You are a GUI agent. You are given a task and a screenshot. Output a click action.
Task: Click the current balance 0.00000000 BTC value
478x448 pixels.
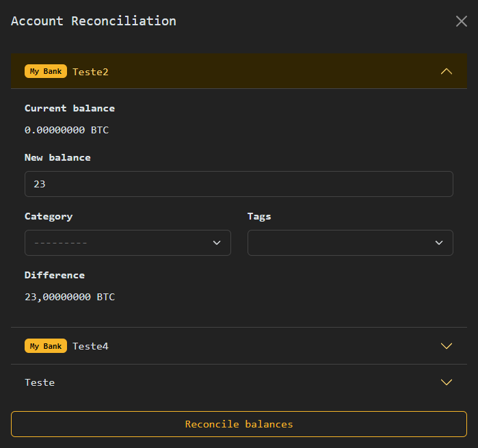(66, 130)
